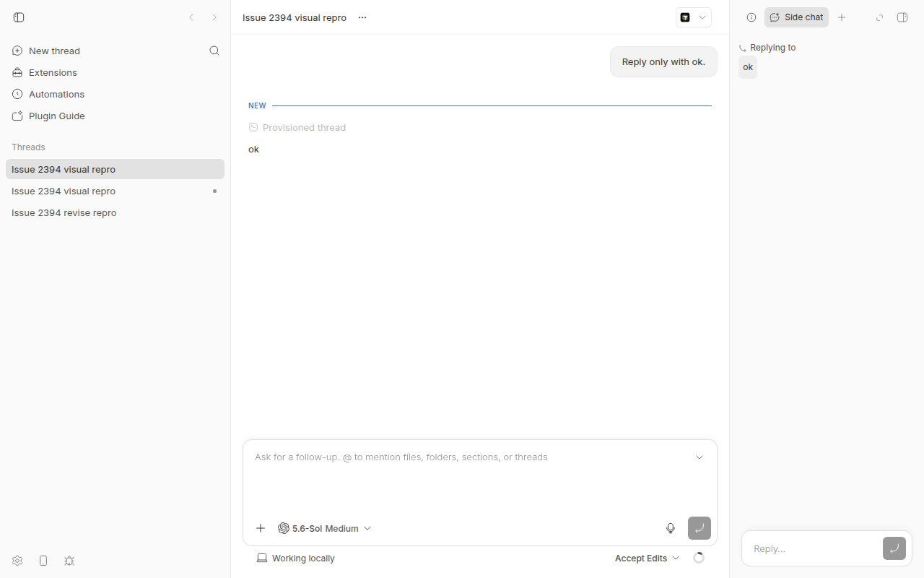
Task: Click the mobile device icon in sidebar footer
Action: 43,561
